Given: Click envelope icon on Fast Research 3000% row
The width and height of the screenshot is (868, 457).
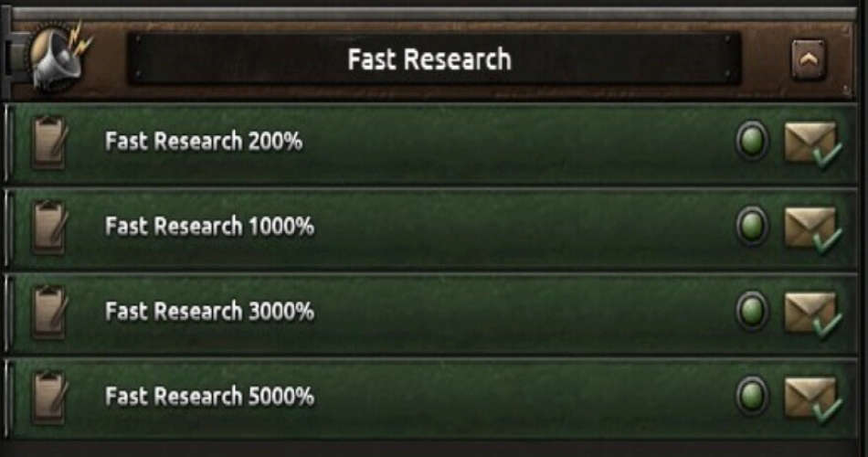Looking at the screenshot, I should click(810, 313).
